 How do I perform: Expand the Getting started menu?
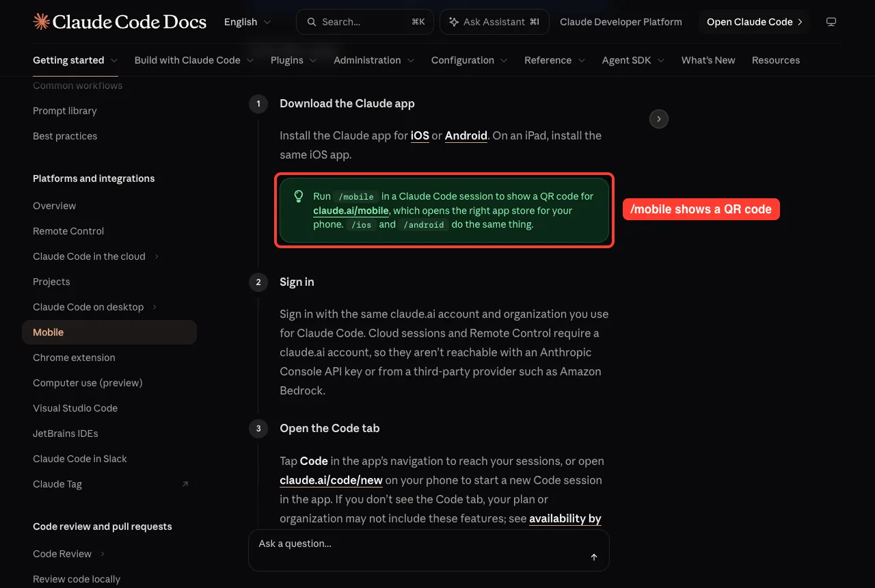coord(75,60)
